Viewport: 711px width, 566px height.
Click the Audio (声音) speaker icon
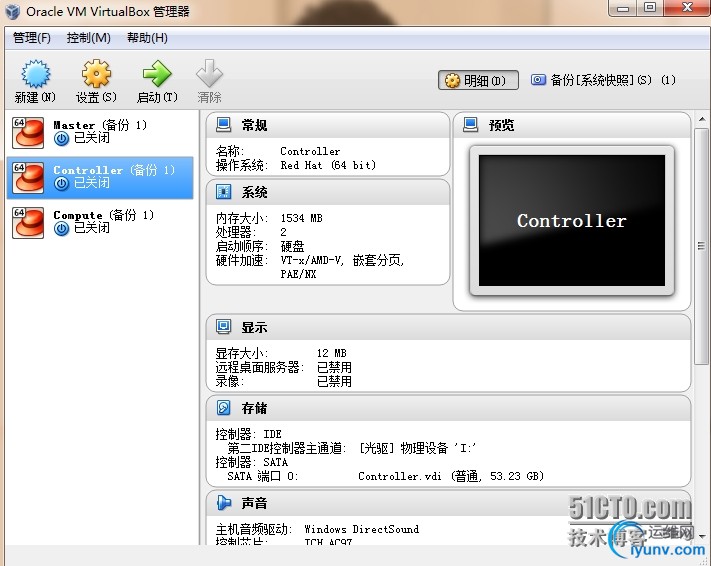click(x=224, y=503)
